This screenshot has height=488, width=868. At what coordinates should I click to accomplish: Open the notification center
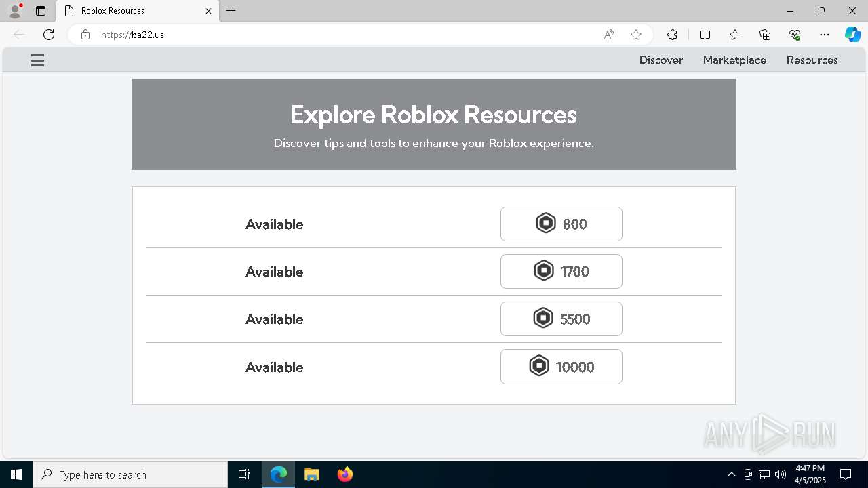click(x=846, y=474)
